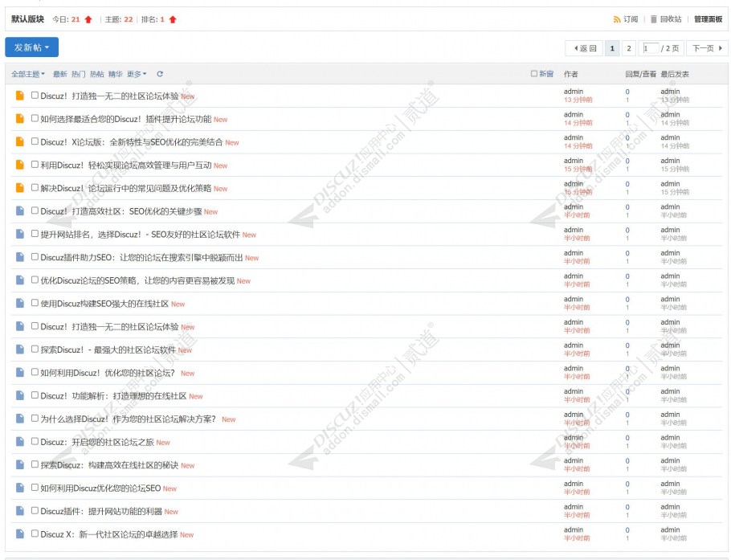The image size is (731, 560).
Task: Check the box for 打造高效社区: SEO优化的关键步骤
Action: [35, 211]
